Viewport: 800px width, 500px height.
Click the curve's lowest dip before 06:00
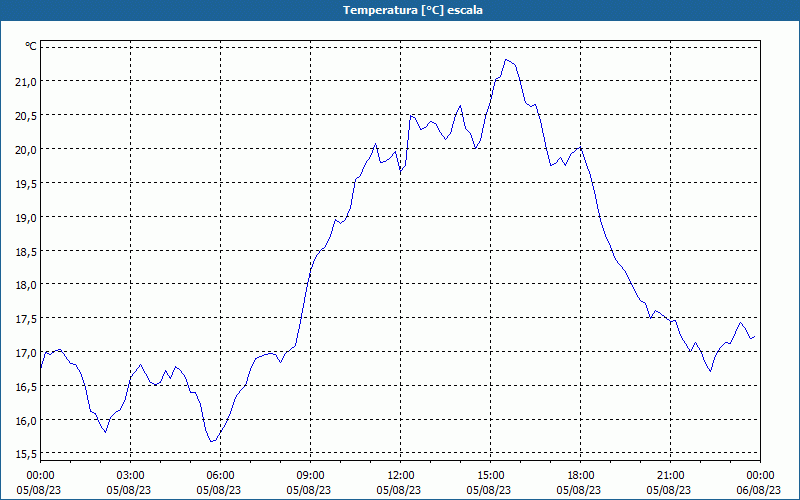coord(212,441)
